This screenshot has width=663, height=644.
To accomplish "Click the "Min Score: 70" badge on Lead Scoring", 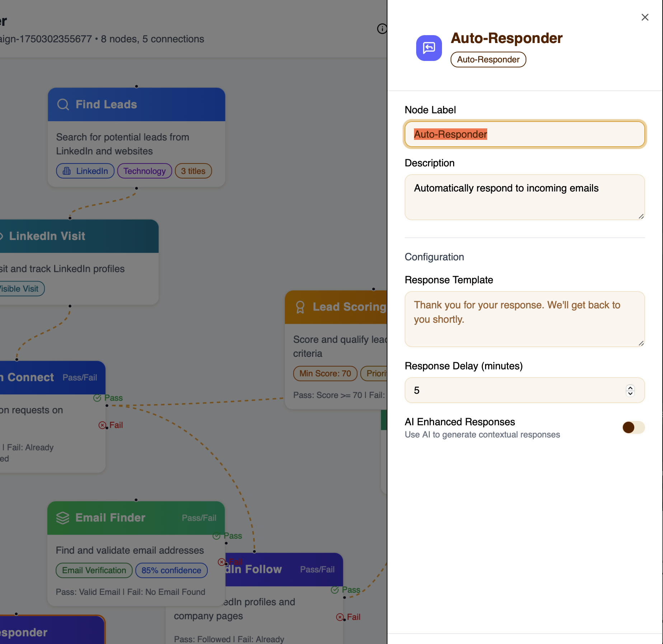I will coord(325,374).
